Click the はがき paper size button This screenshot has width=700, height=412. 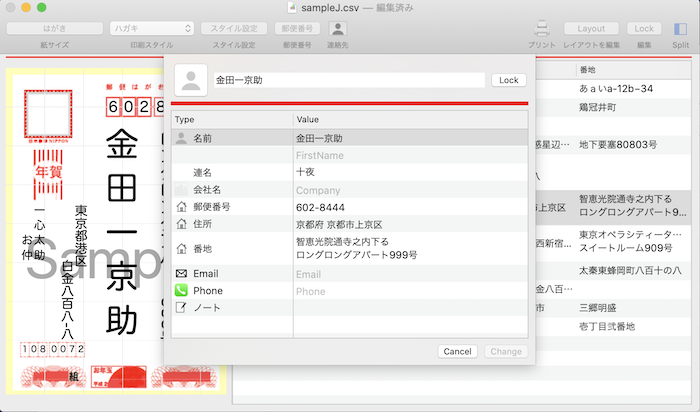pos(54,29)
